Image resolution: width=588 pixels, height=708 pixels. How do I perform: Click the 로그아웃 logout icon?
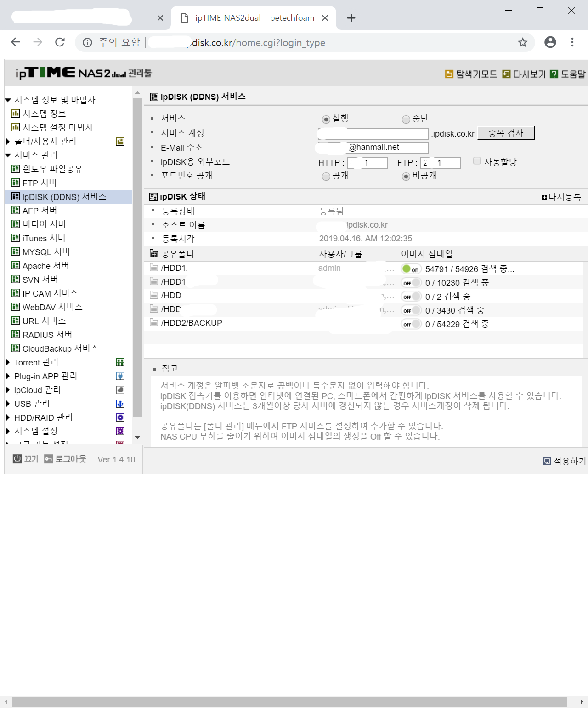pos(49,459)
